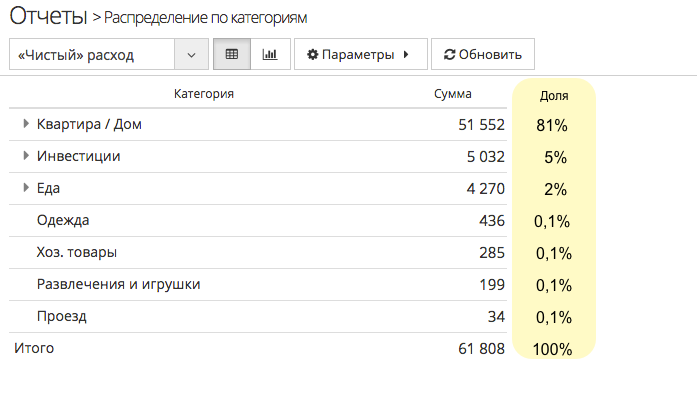Open the «Чистый» расход dropdown arrow
The height and width of the screenshot is (396, 697).
(x=191, y=55)
